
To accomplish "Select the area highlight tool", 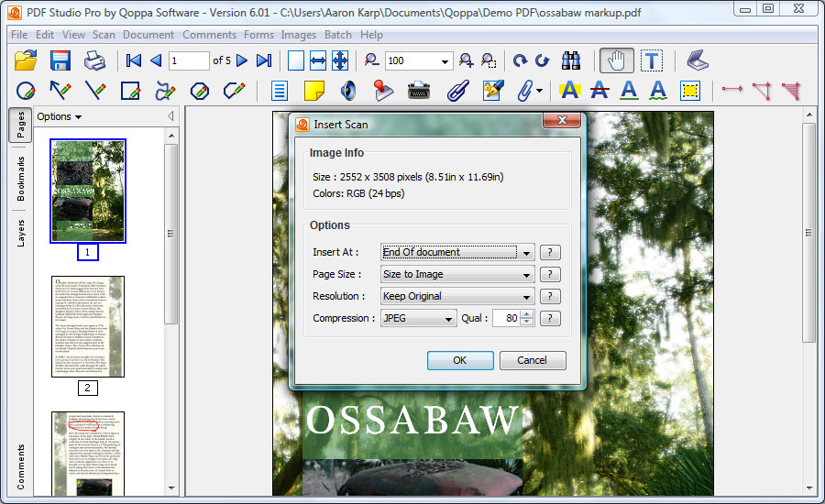I will [689, 91].
